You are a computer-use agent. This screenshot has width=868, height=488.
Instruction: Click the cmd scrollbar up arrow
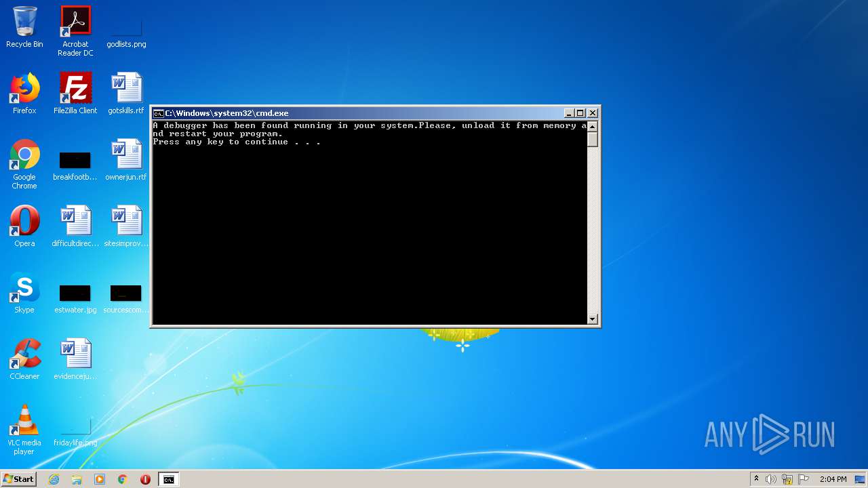point(592,126)
